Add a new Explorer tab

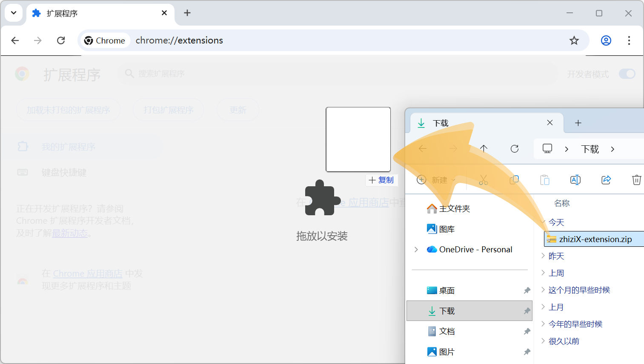pos(578,123)
